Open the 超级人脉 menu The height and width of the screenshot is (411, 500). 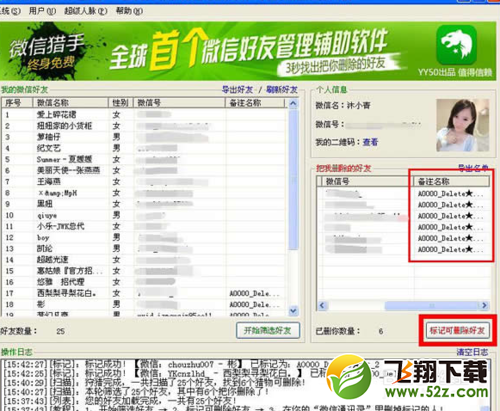pyautogui.click(x=86, y=11)
